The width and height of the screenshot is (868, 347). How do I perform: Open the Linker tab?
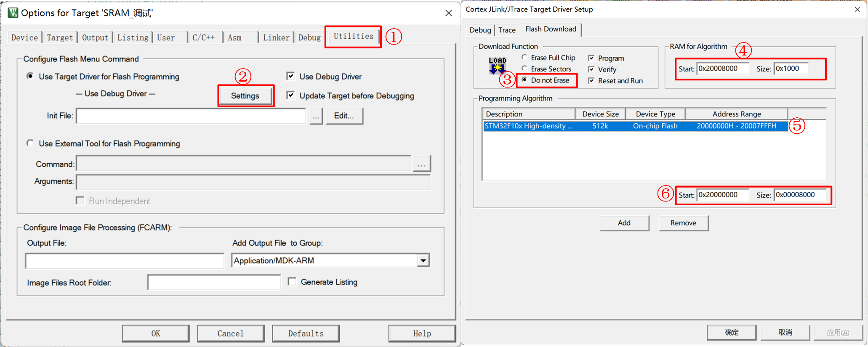point(276,37)
